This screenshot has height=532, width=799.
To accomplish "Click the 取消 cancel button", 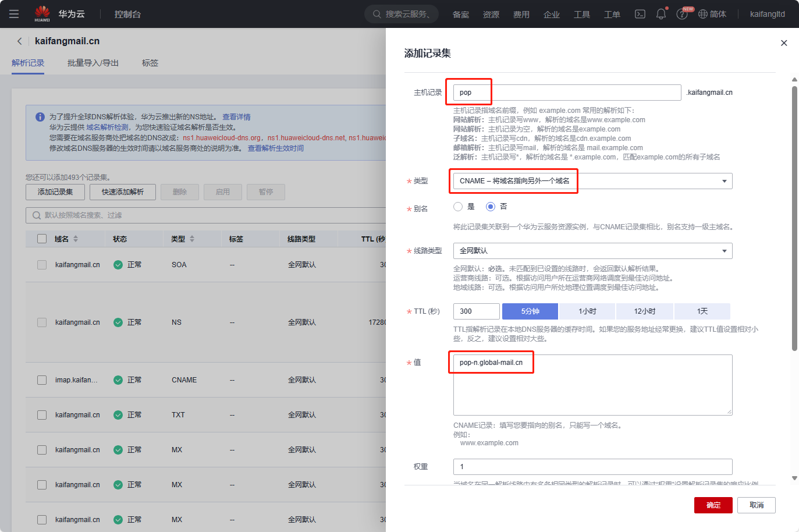I will [x=757, y=505].
